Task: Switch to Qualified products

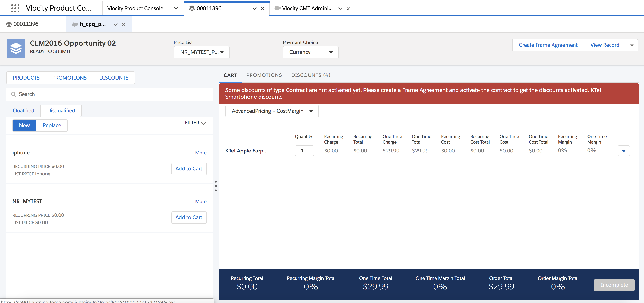Action: pos(24,111)
